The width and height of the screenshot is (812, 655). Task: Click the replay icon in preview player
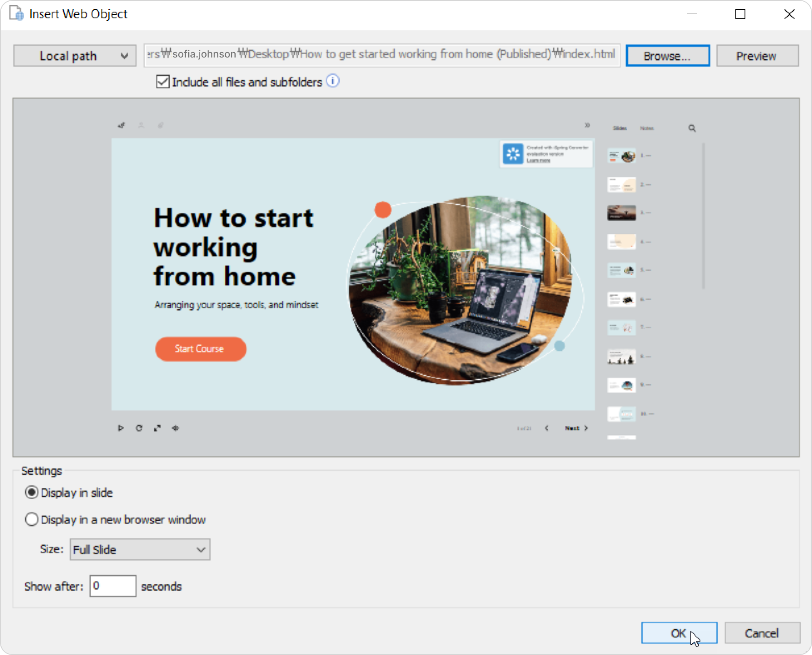139,428
